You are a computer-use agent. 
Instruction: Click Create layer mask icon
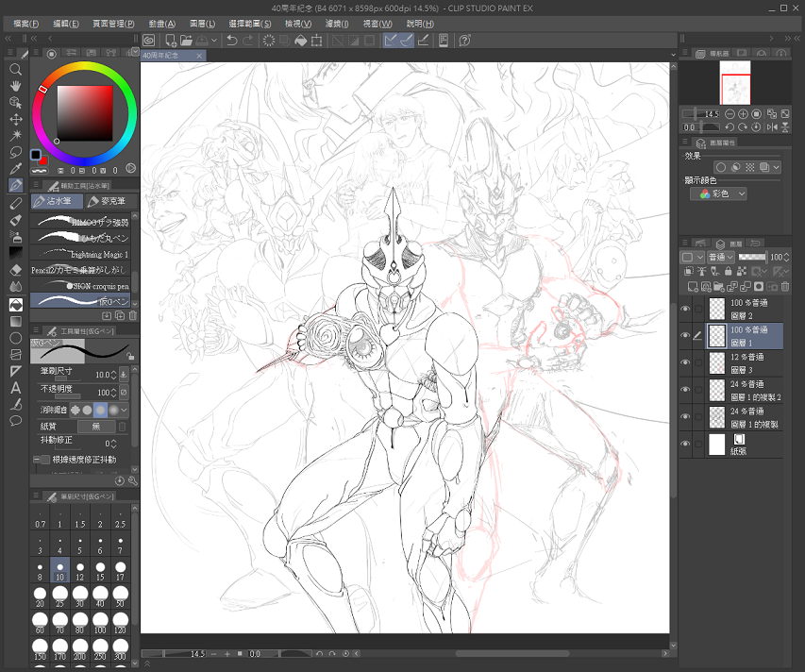(758, 287)
